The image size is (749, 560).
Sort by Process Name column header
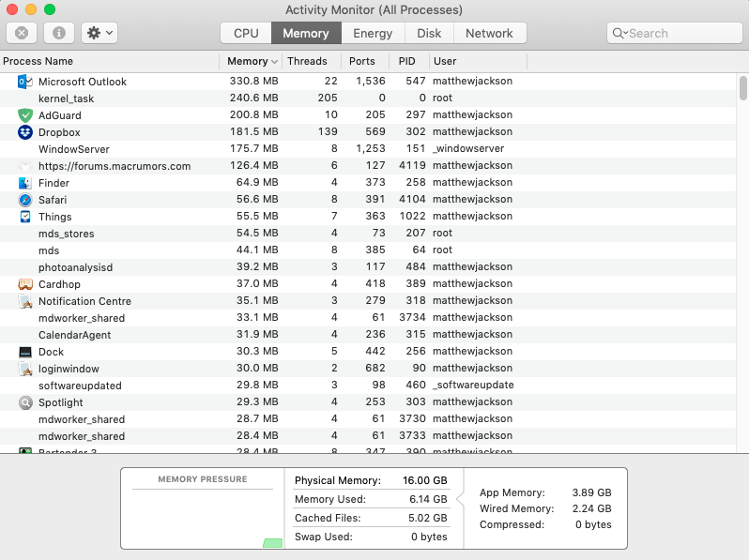coord(110,61)
